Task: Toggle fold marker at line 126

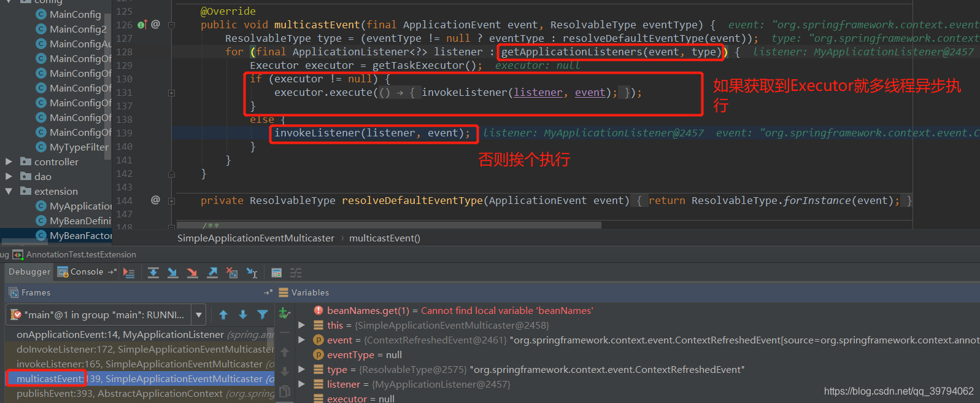Action: tap(172, 25)
